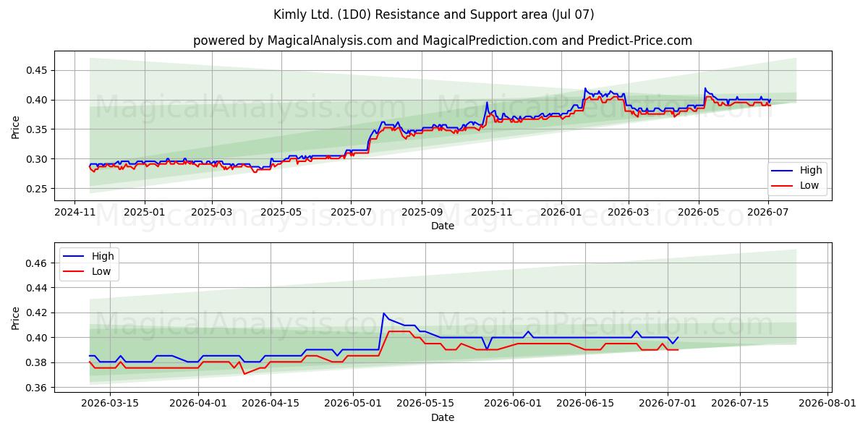Click the '2025-11' x-axis label
This screenshot has width=868, height=434.
(x=491, y=212)
